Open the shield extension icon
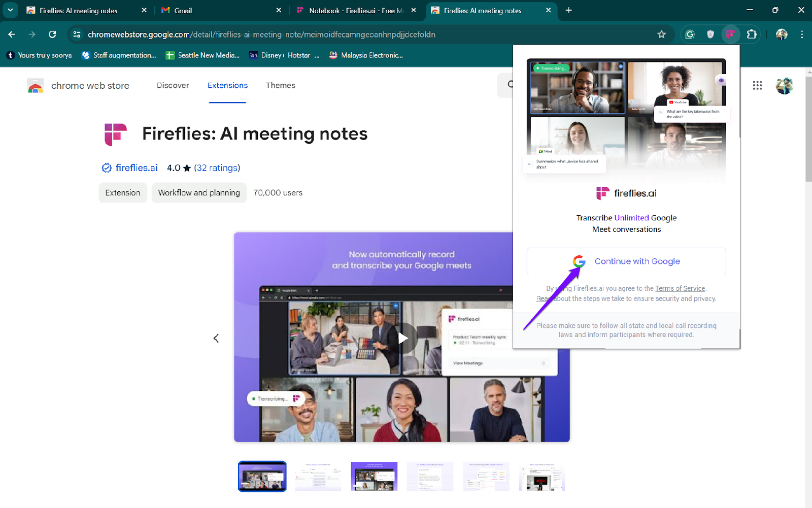This screenshot has height=508, width=812. tap(710, 35)
